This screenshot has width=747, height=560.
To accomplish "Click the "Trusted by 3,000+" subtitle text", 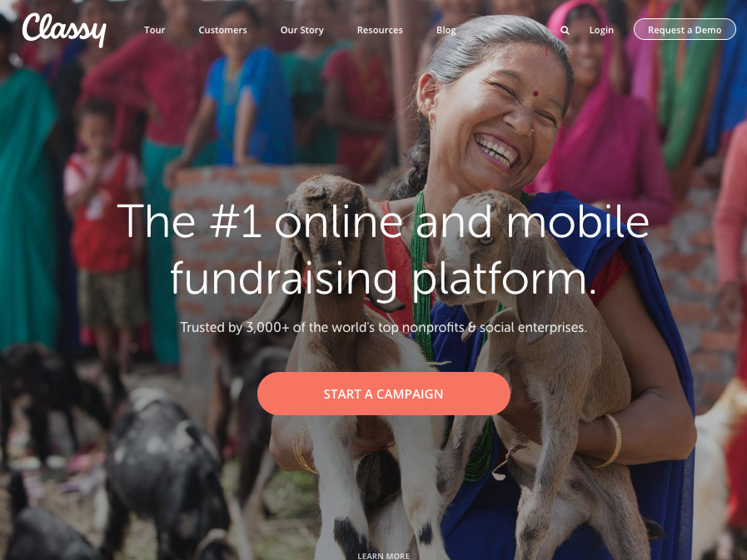I will pyautogui.click(x=384, y=328).
